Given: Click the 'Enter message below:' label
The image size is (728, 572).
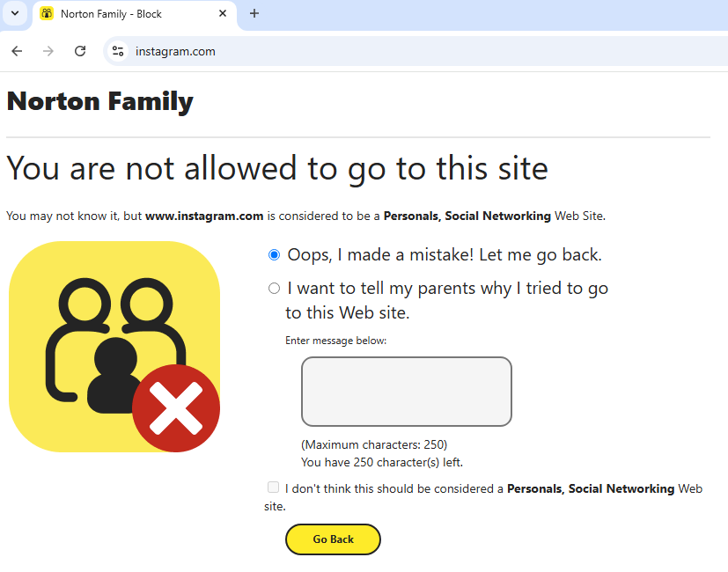Looking at the screenshot, I should click(x=335, y=341).
